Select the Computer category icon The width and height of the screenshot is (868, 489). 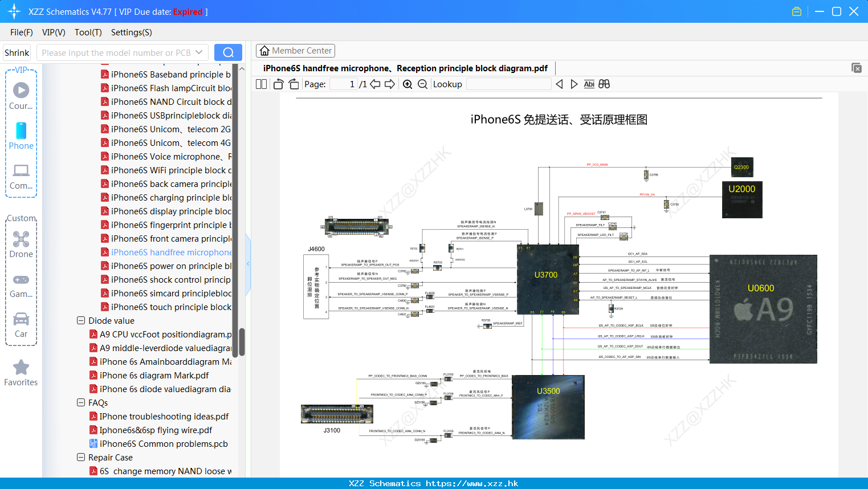click(x=21, y=170)
